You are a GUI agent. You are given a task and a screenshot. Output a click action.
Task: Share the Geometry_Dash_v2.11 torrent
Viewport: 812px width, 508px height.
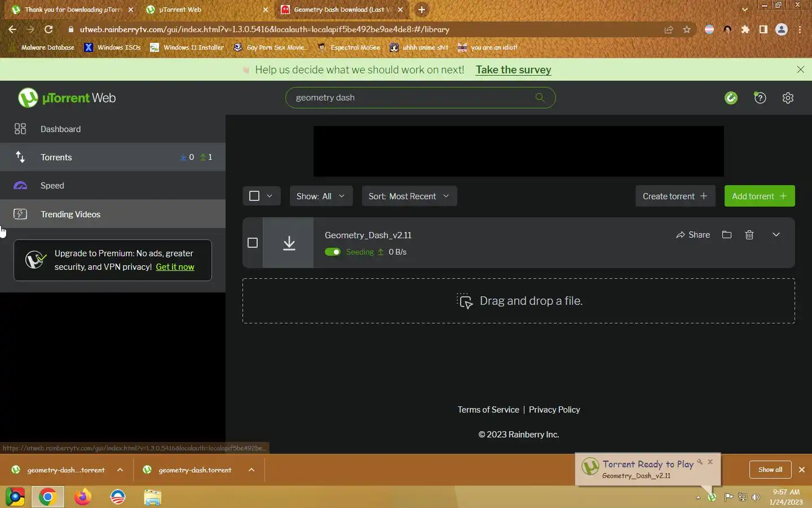tap(693, 235)
